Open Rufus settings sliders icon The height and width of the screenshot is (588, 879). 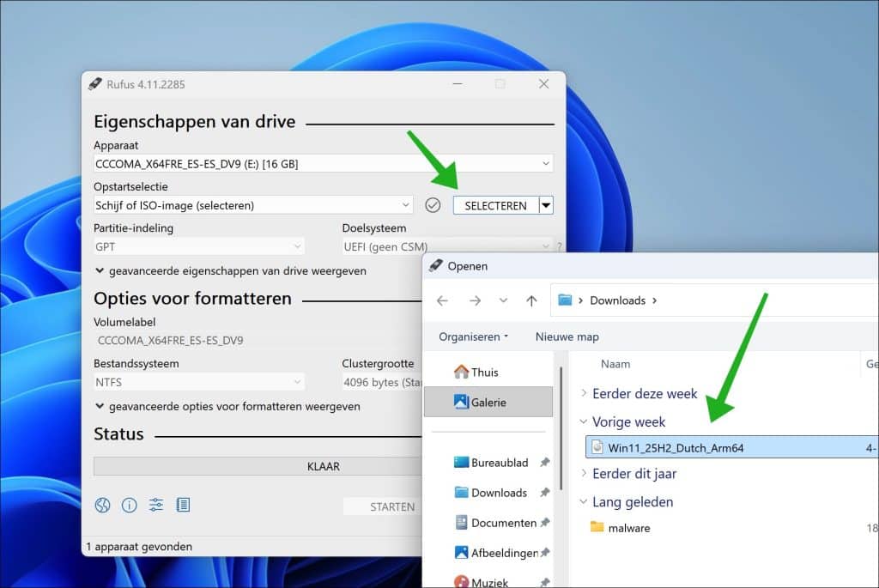tap(156, 506)
